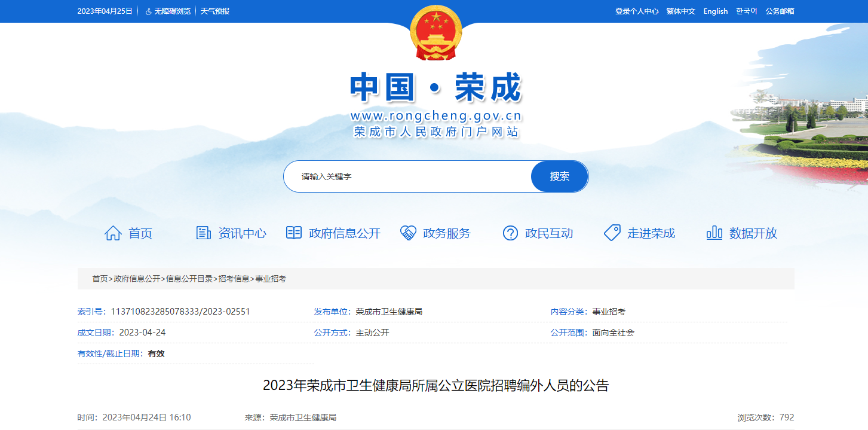The height and width of the screenshot is (430, 868).
Task: Click the accessibility icon beside 无障碍浏览
Action: coord(148,11)
